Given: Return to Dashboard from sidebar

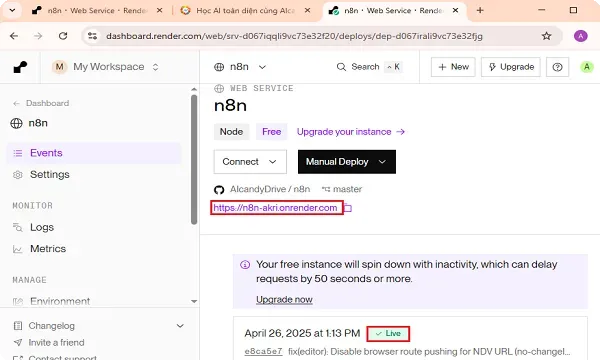Looking at the screenshot, I should [41, 103].
